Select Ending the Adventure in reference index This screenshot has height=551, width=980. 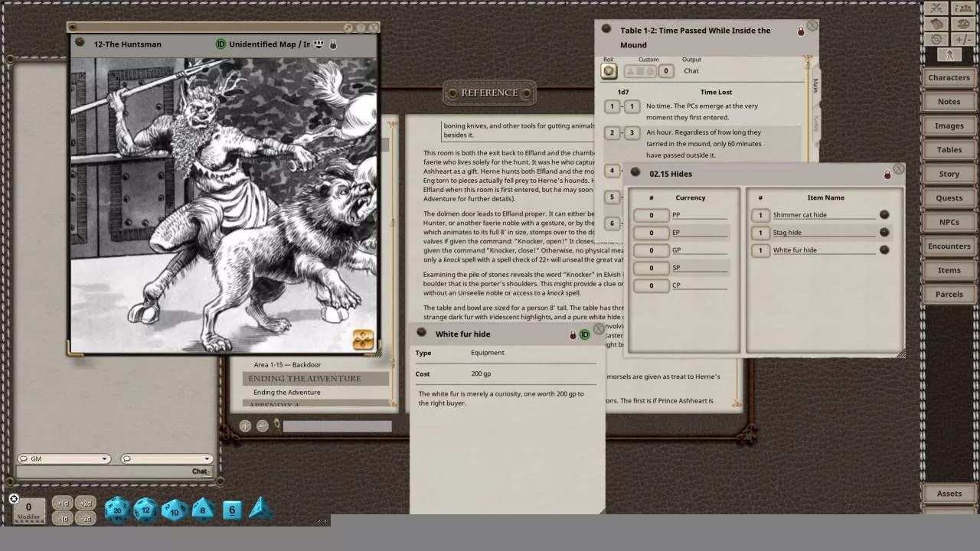[286, 393]
